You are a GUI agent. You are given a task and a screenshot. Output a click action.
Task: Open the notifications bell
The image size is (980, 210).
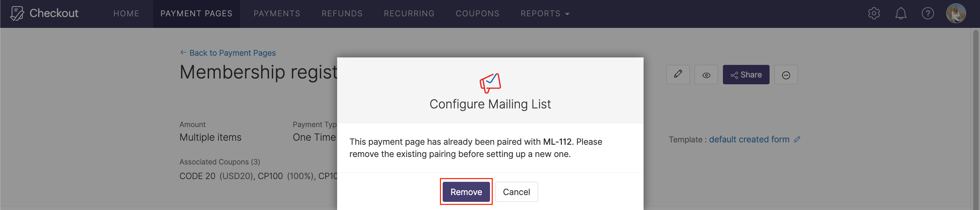[901, 13]
